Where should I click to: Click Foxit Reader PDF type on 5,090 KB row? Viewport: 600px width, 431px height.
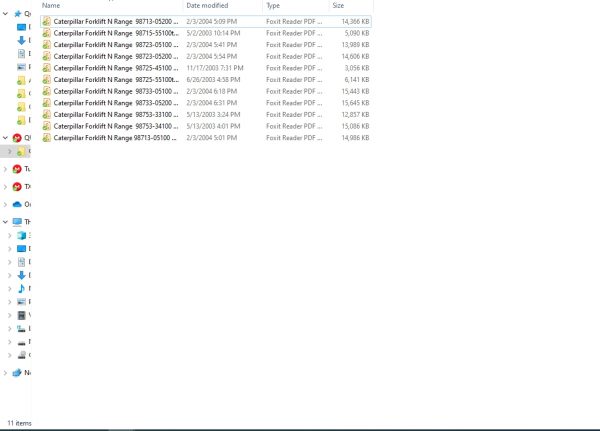(294, 33)
